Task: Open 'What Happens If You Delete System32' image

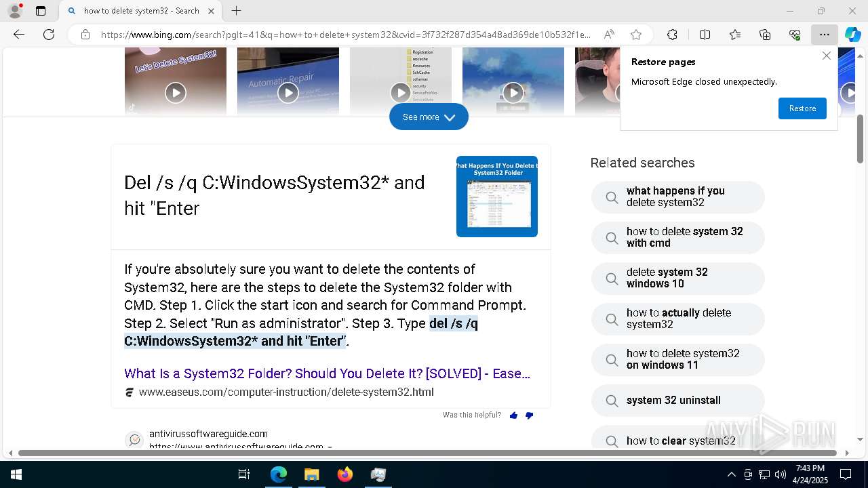Action: click(497, 197)
